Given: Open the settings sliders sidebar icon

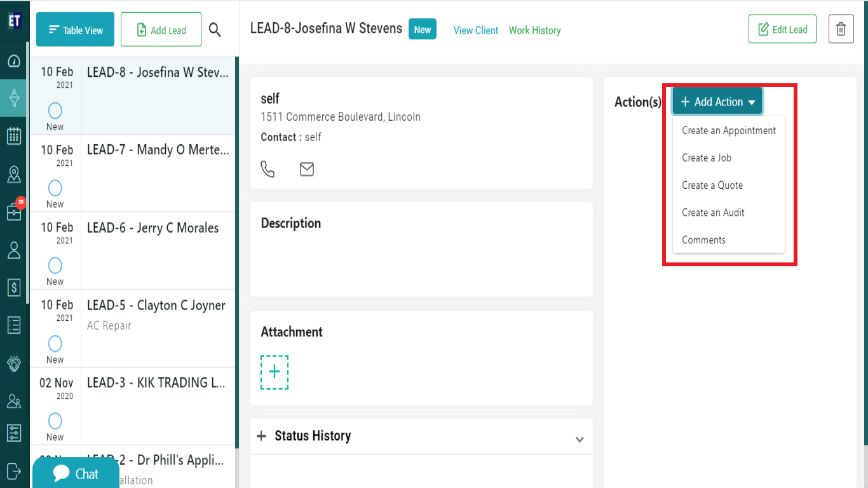Looking at the screenshot, I should (14, 433).
